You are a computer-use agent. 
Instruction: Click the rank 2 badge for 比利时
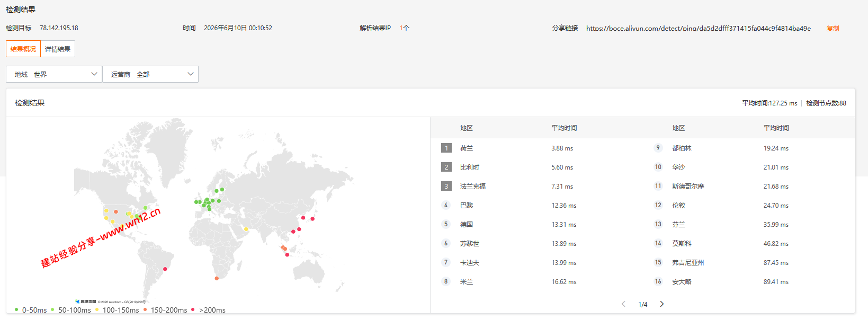[446, 167]
